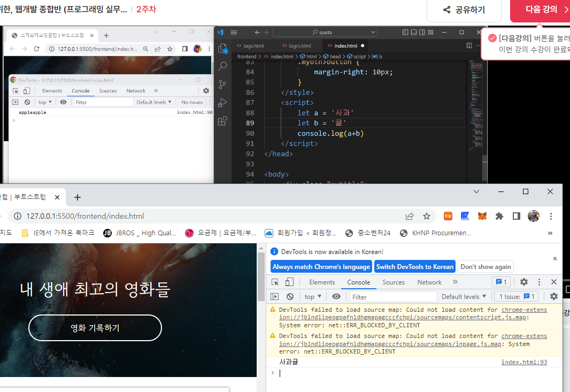Screen dimensions: 570x392
Task: Click the Filter field in lower console
Action: [x=394, y=297]
